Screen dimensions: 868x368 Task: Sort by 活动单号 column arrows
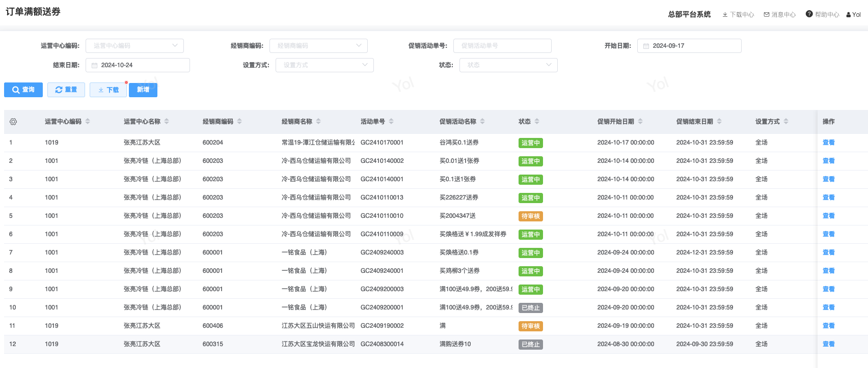point(391,122)
